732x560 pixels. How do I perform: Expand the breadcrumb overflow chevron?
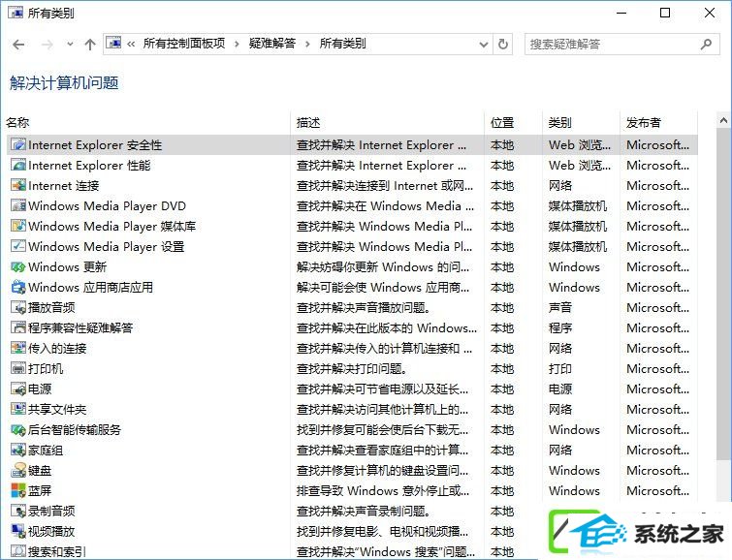click(131, 45)
